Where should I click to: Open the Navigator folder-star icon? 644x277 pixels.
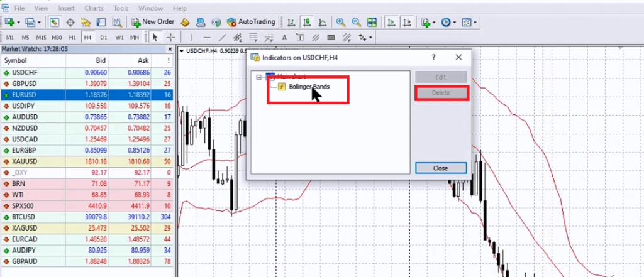(x=86, y=22)
